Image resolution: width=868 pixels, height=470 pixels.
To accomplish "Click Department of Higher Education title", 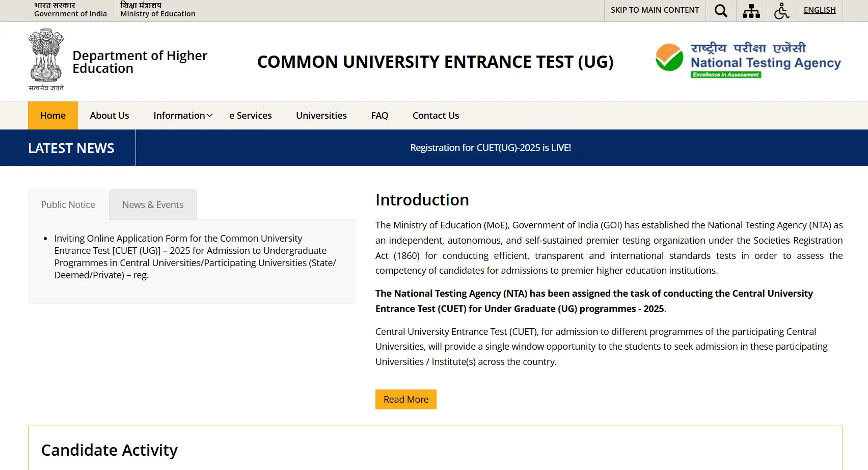I will coord(140,62).
